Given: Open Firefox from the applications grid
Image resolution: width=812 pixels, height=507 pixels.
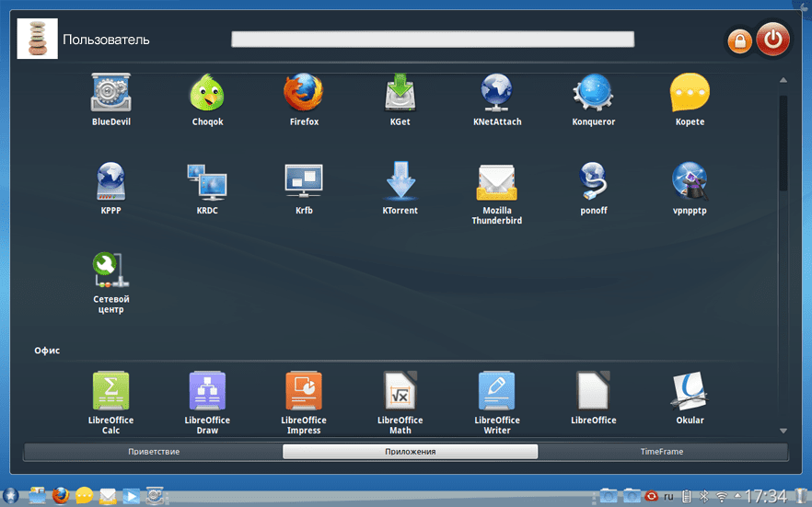Looking at the screenshot, I should [304, 99].
